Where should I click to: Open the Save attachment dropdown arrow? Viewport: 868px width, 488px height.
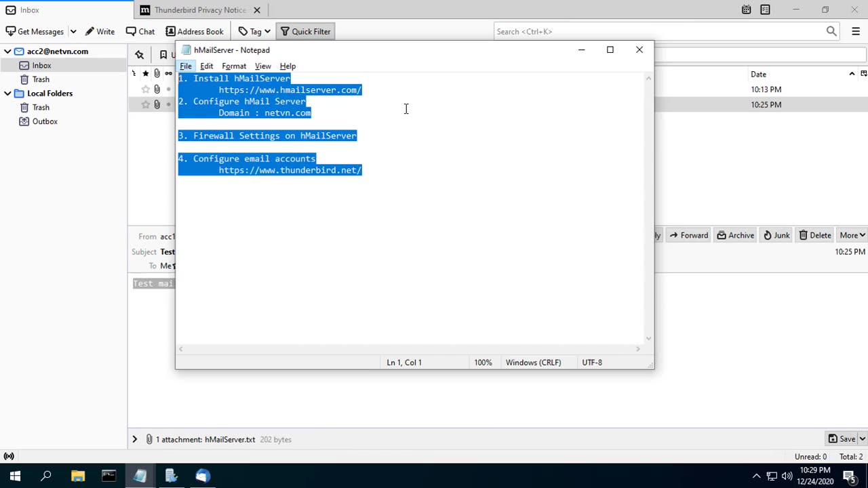click(863, 439)
